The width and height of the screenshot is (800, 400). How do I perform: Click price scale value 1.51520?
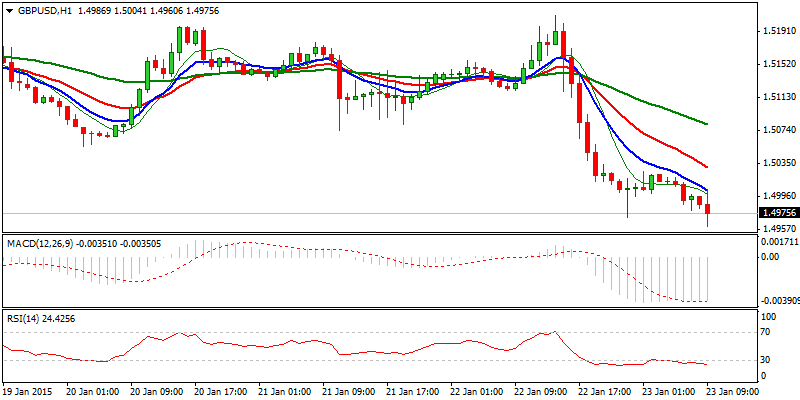(779, 64)
